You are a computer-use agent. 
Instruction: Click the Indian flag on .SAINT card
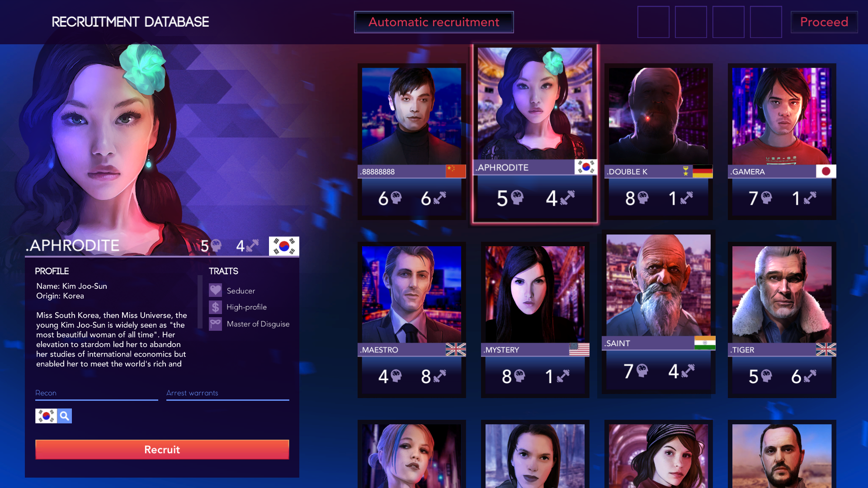click(705, 343)
